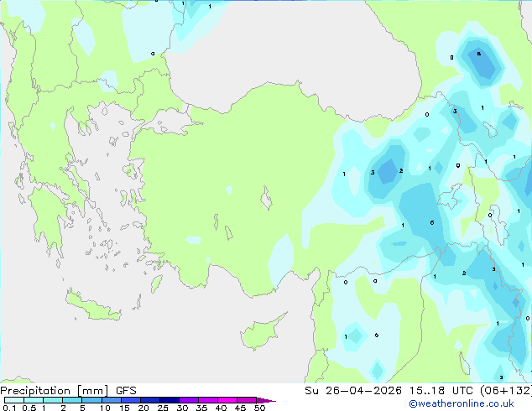
Task: Click the '20' legend label
Action: pos(143,408)
